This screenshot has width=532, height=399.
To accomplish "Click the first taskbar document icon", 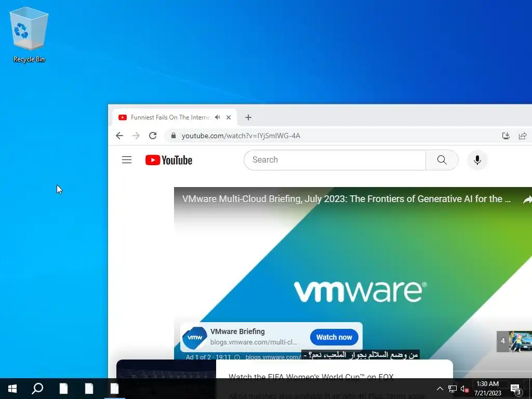I will pyautogui.click(x=64, y=389).
